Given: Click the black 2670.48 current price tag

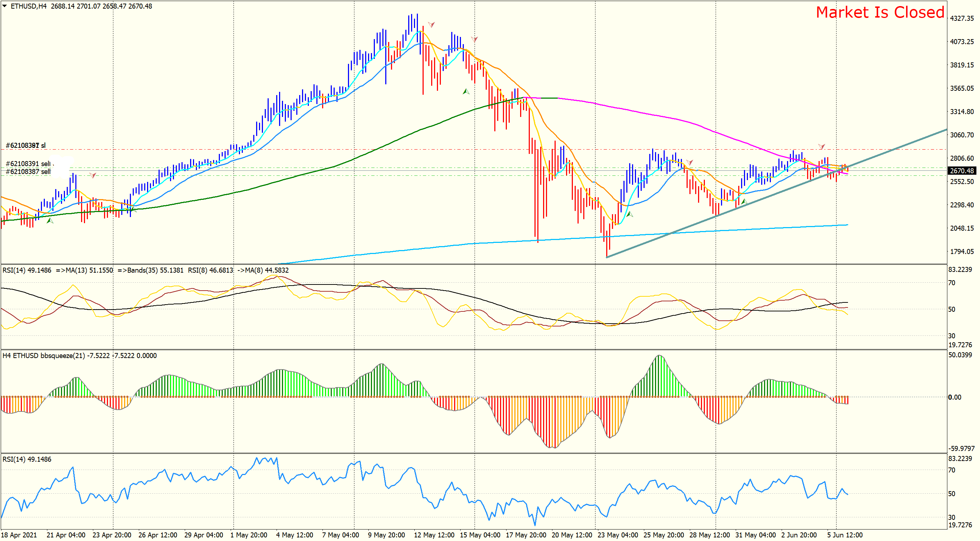Looking at the screenshot, I should [962, 171].
